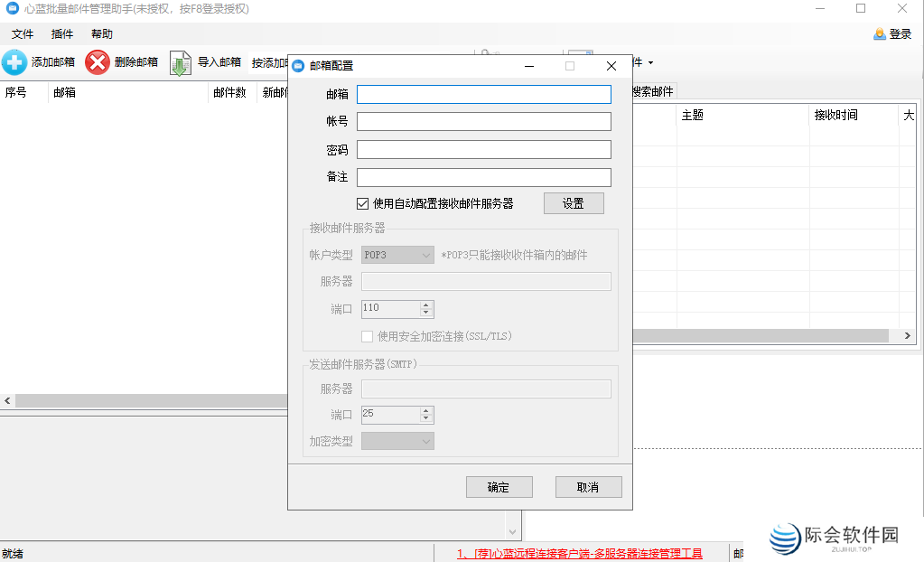Click the green 导入邮箱 import icon
This screenshot has height=562, width=924.
[x=179, y=62]
